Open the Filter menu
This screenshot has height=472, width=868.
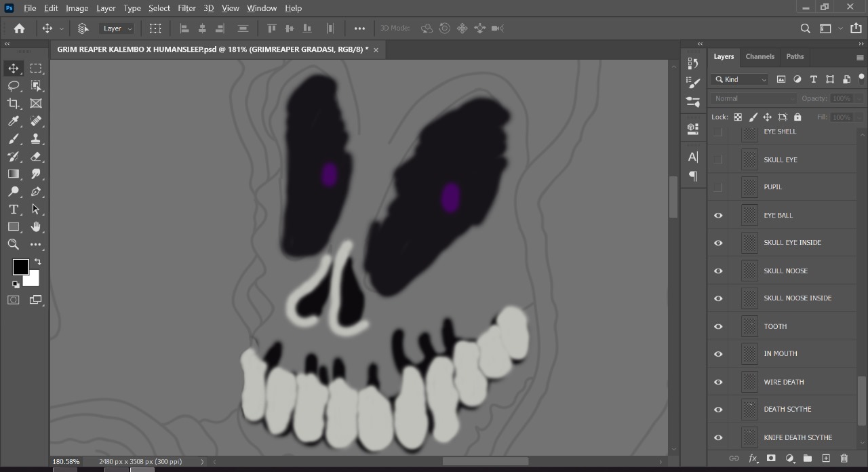(x=186, y=8)
